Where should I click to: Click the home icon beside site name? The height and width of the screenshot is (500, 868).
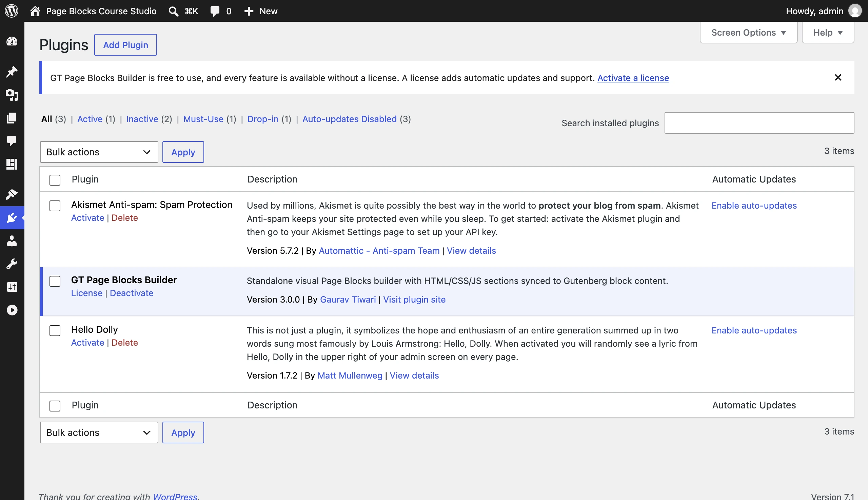35,11
